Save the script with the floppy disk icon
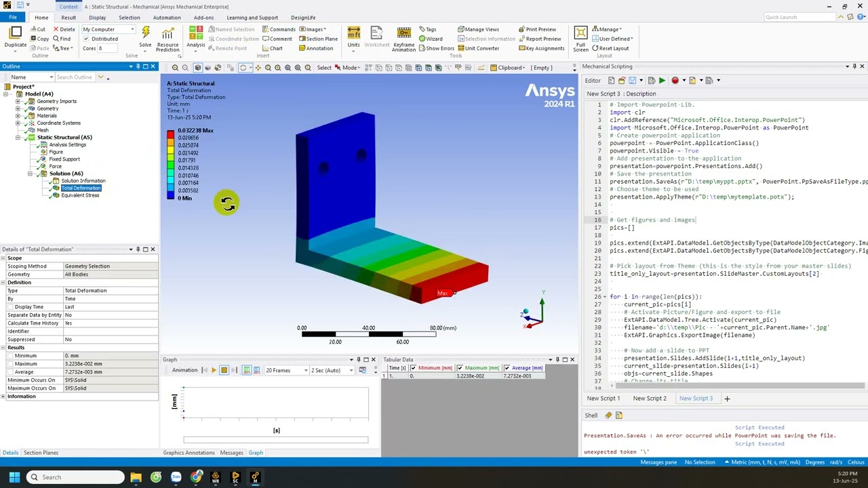Image resolution: width=868 pixels, height=488 pixels. point(633,81)
